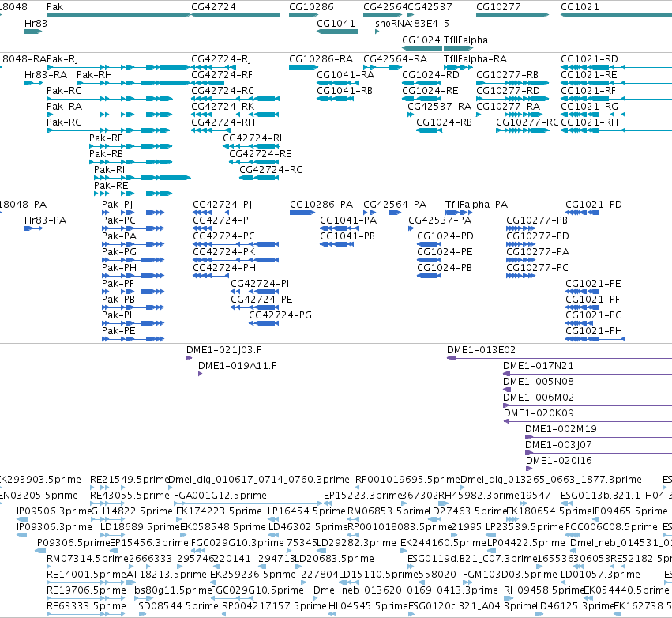This screenshot has height=618, width=672.
Task: Open the DME1-020I16 feature label
Action: (x=558, y=461)
